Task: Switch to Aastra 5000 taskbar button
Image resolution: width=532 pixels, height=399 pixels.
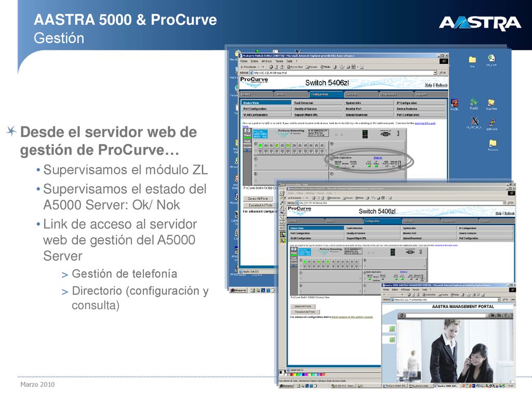Action: click(x=446, y=386)
